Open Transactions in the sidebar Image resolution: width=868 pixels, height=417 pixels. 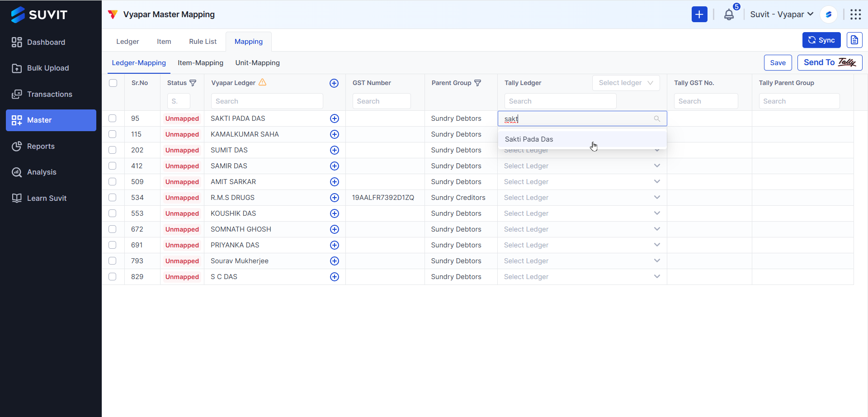[51, 94]
